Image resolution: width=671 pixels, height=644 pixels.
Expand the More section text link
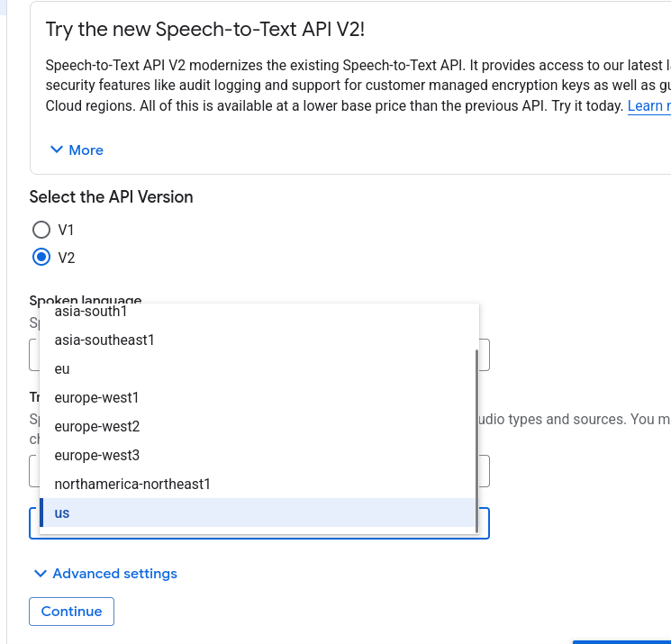(86, 150)
